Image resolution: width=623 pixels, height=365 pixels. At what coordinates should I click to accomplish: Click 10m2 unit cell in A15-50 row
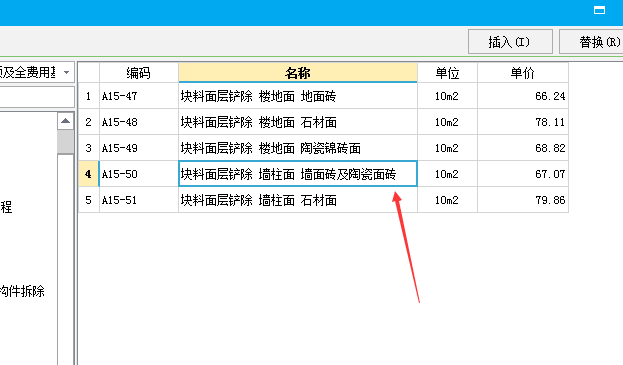coord(447,174)
